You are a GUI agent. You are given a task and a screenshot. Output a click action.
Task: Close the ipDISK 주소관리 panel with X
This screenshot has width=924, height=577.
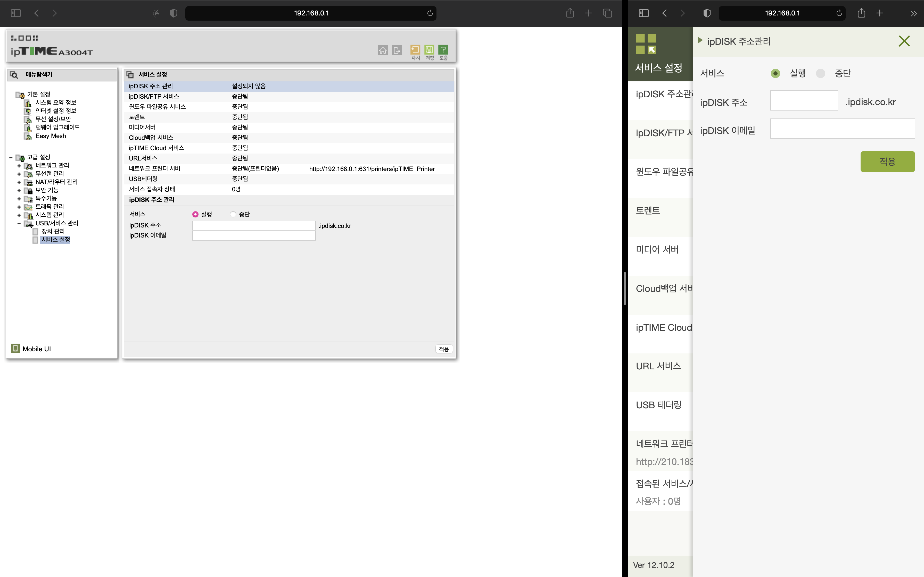tap(904, 41)
